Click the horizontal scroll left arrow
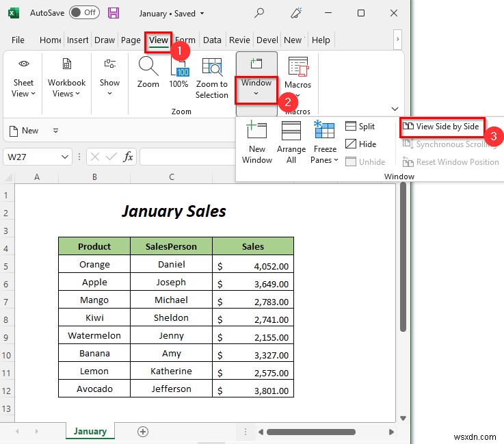This screenshot has width=504, height=444. click(x=261, y=432)
